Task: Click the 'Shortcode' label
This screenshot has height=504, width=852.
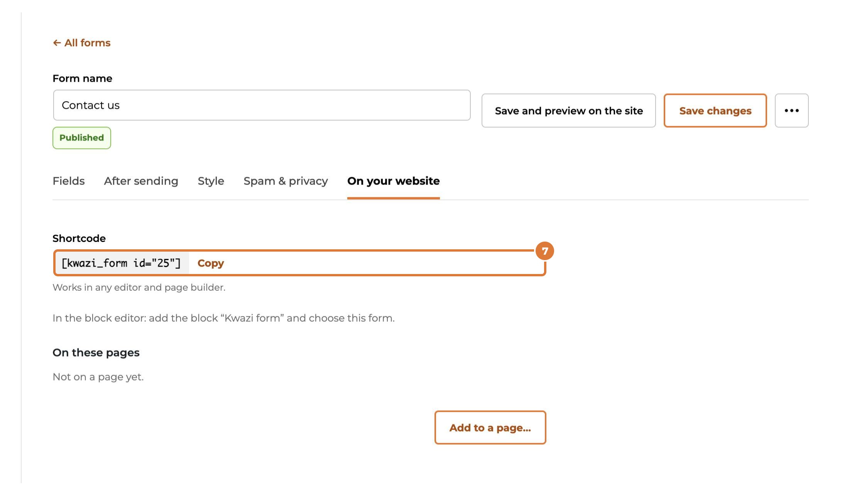Action: (x=79, y=238)
